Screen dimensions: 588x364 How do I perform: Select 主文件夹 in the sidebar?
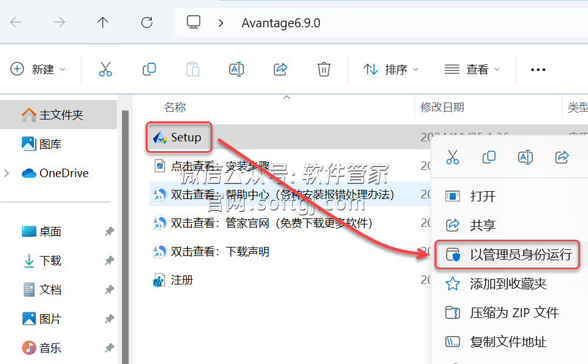pos(58,115)
